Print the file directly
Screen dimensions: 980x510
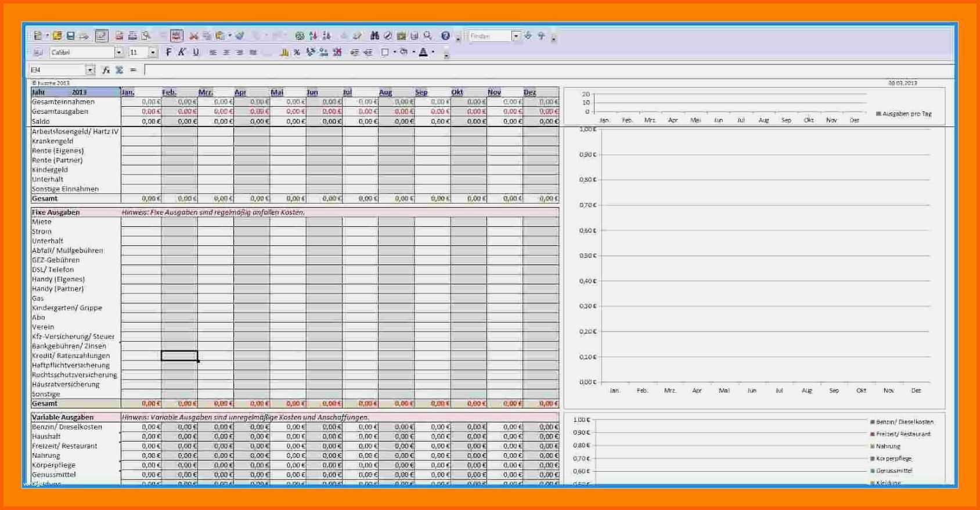(132, 36)
